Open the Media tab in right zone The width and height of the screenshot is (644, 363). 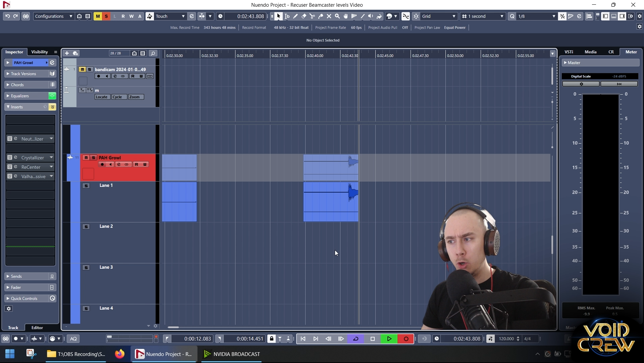click(x=590, y=52)
